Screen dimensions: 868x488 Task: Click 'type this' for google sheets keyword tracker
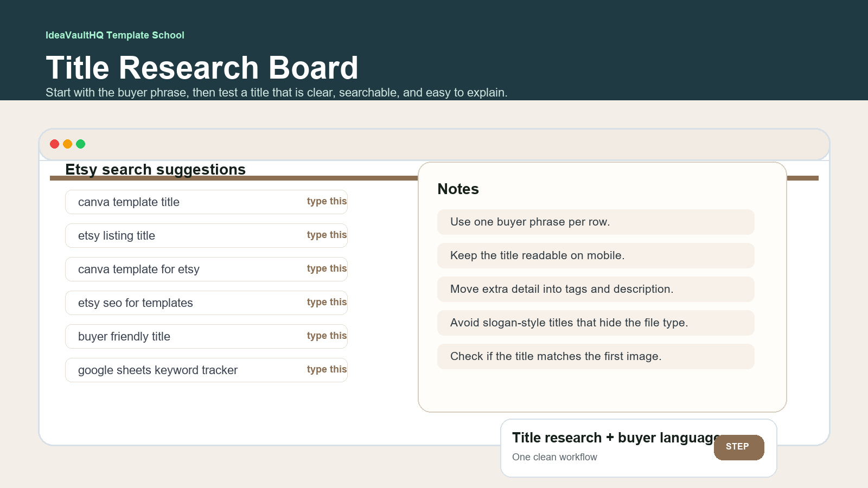(327, 369)
